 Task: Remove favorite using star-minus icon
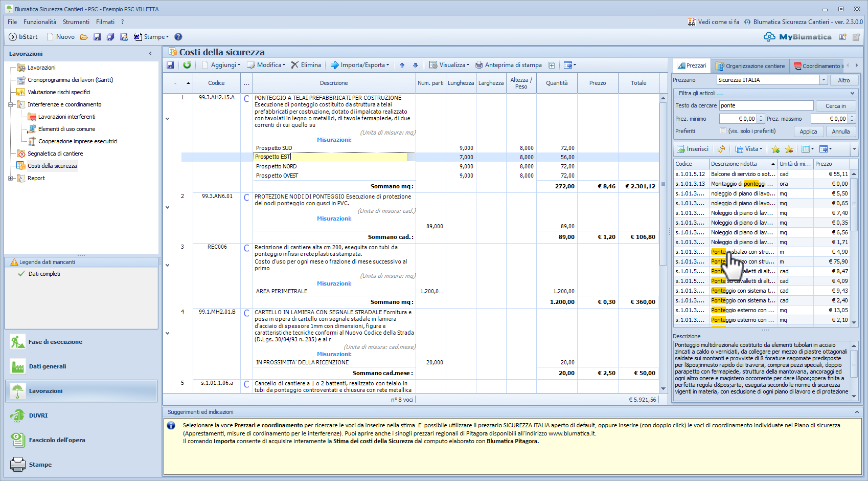(789, 149)
